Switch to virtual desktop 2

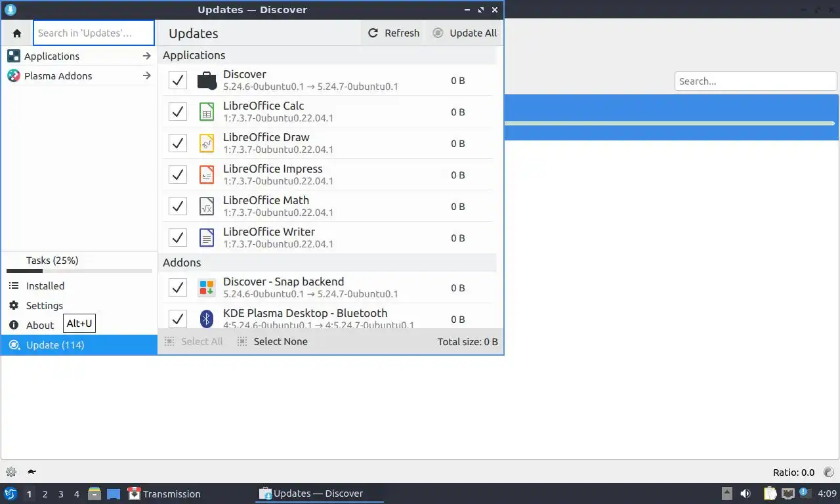coord(45,494)
